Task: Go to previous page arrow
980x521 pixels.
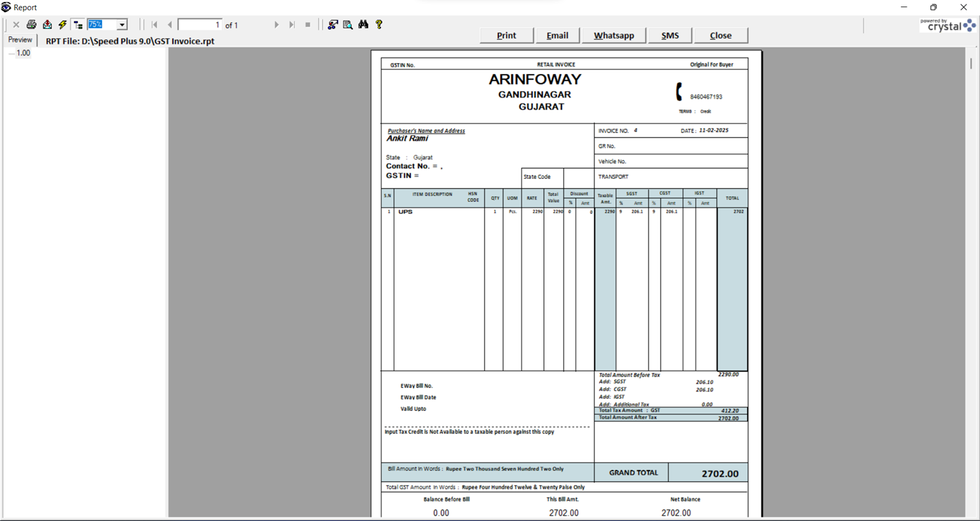Action: (x=170, y=25)
